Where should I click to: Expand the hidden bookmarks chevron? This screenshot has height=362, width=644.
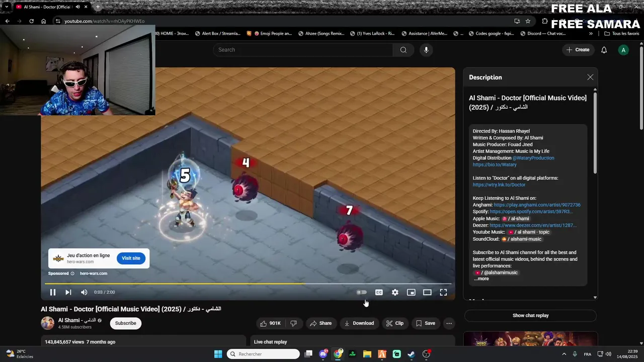[x=591, y=34]
